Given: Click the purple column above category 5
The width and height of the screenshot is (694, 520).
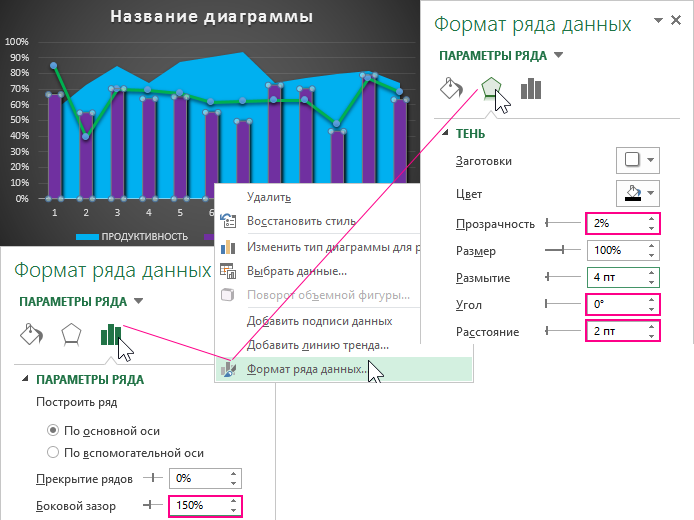Looking at the screenshot, I should 180,146.
